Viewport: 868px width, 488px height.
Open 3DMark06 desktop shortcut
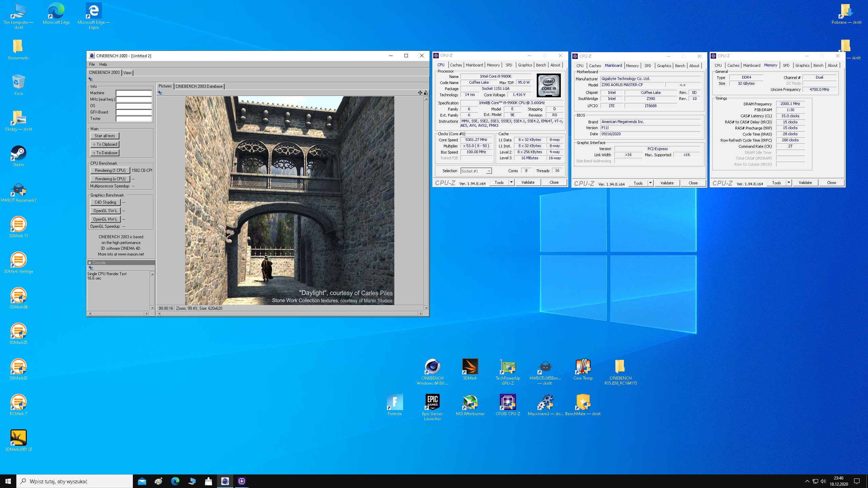[18, 299]
